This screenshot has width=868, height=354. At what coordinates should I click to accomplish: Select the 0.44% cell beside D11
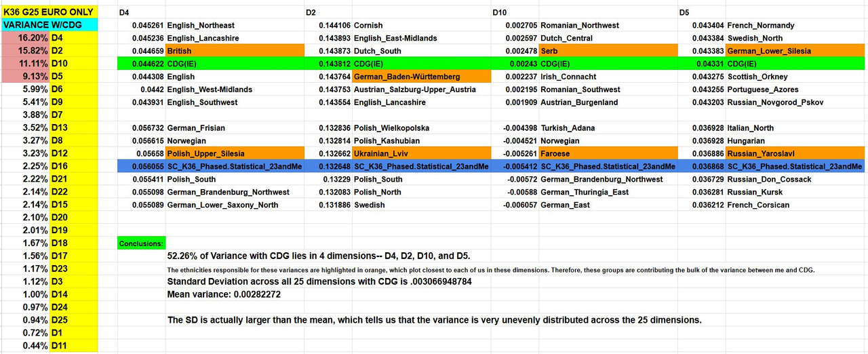[x=24, y=346]
